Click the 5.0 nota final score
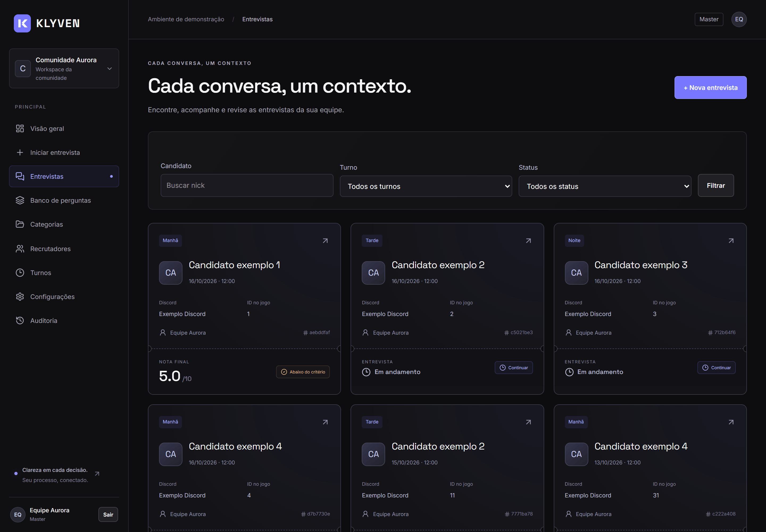766x532 pixels. pos(170,376)
